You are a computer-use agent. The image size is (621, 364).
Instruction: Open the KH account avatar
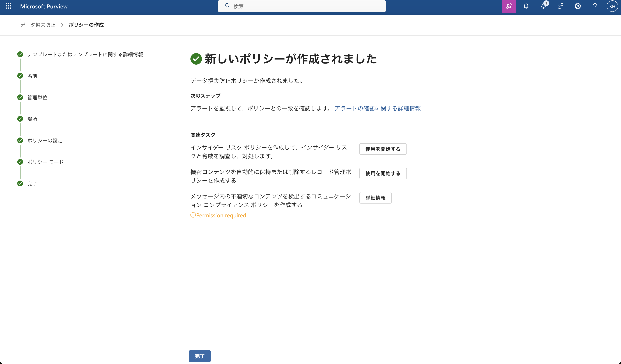click(x=612, y=6)
